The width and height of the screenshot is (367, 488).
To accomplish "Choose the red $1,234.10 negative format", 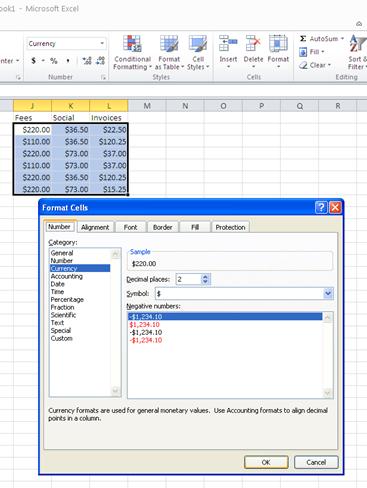I will pos(144,325).
